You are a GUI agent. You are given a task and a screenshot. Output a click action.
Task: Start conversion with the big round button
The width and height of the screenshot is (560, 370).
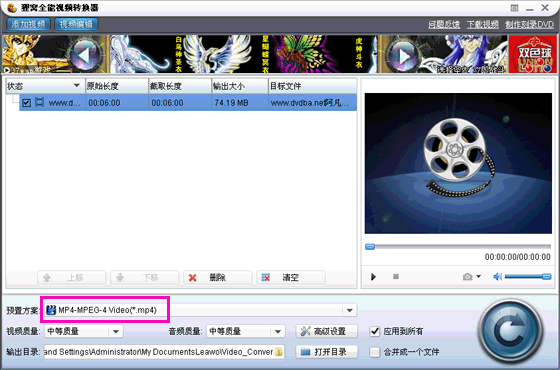(511, 331)
